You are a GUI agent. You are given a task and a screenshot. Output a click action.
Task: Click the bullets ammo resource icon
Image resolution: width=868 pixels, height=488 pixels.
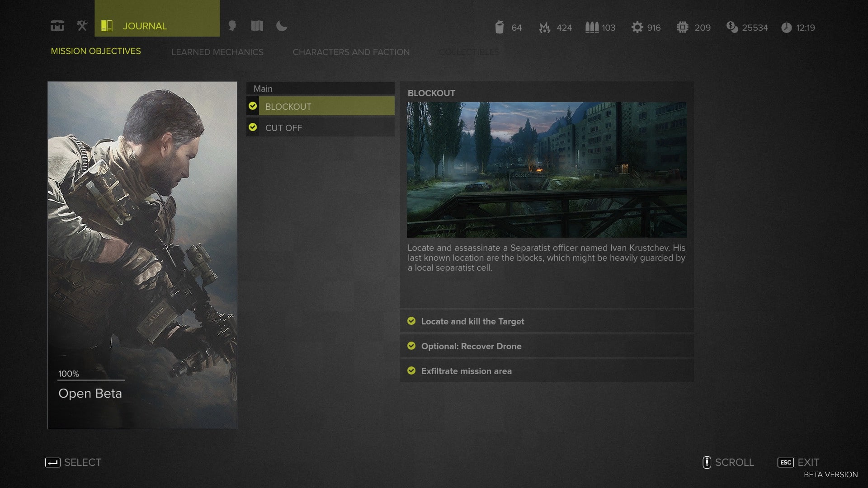coord(592,27)
